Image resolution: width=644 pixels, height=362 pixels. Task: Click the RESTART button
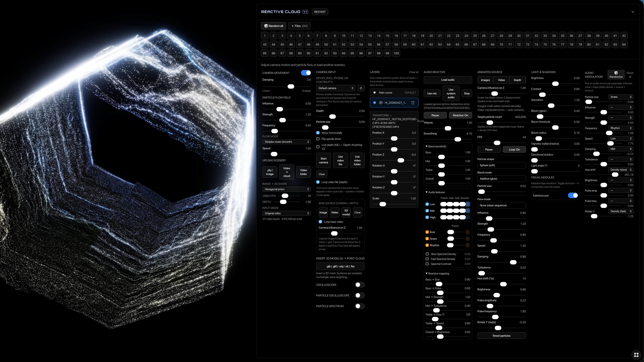[320, 12]
